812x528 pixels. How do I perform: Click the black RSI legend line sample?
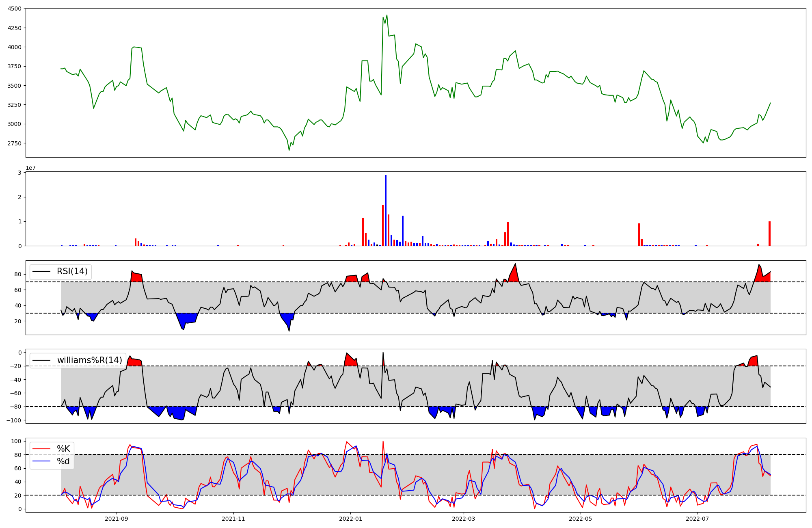[41, 271]
